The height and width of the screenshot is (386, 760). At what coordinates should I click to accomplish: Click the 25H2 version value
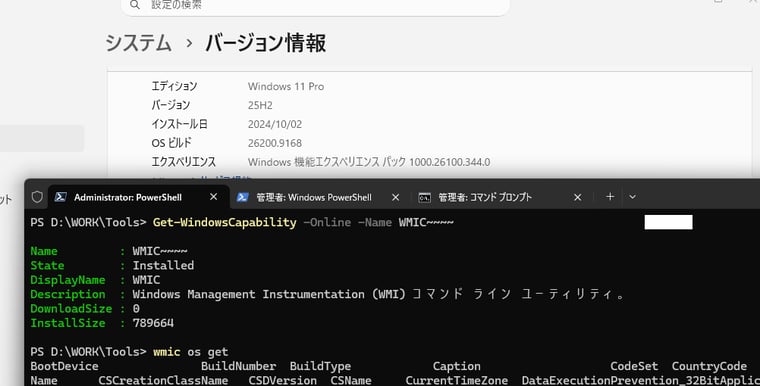(x=260, y=105)
